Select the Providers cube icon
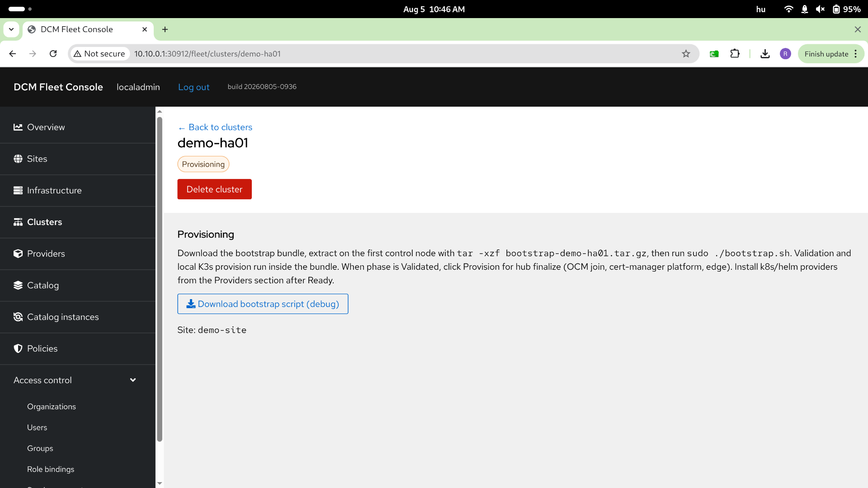Screen dimensions: 868x488 [18, 253]
